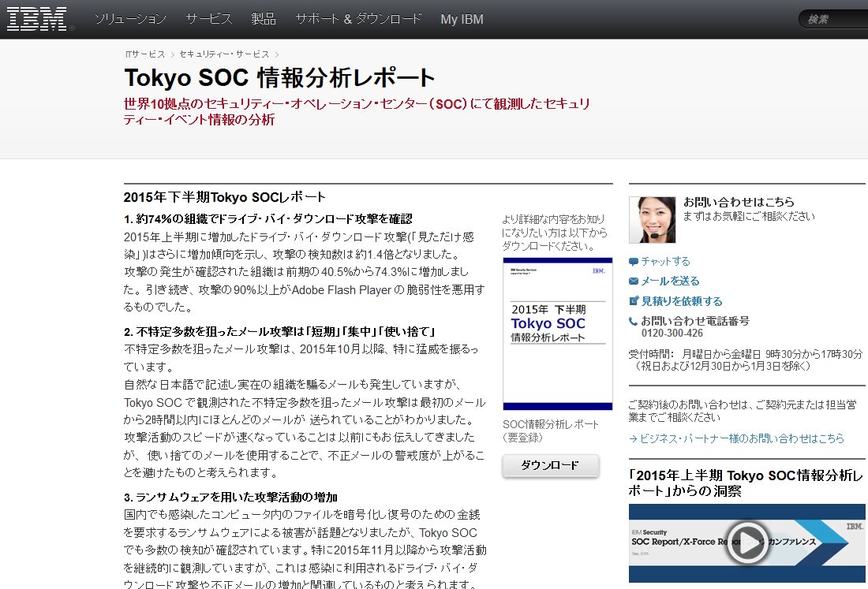
Task: Open the My IBM menu
Action: click(x=462, y=20)
